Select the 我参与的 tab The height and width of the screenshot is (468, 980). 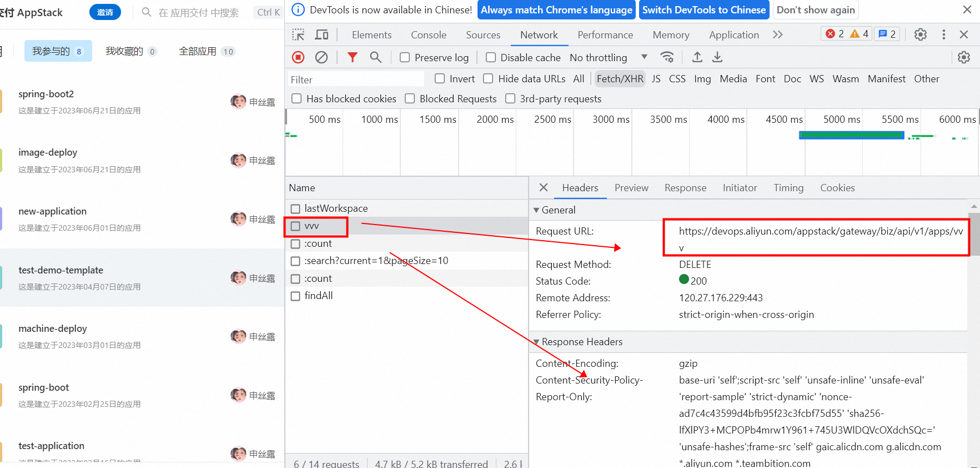click(x=58, y=51)
